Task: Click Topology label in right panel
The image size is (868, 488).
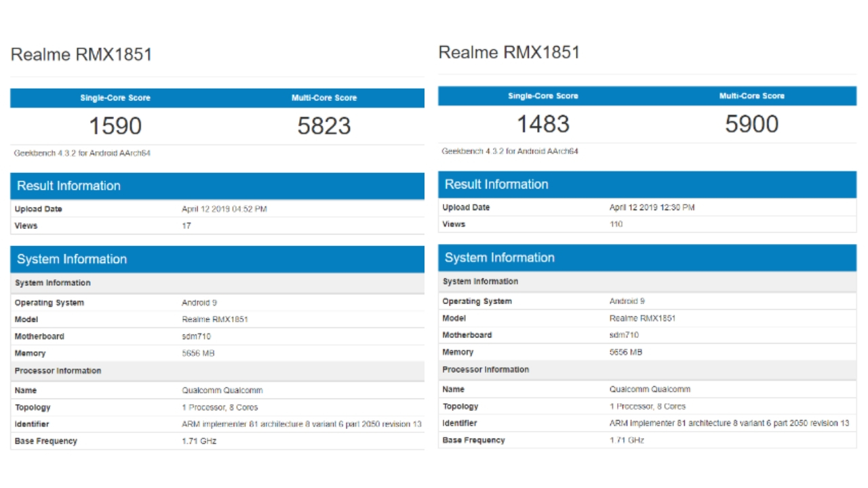Action: 460,407
